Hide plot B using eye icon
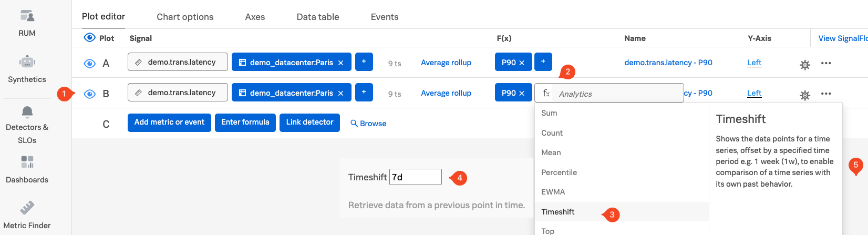 tap(90, 94)
